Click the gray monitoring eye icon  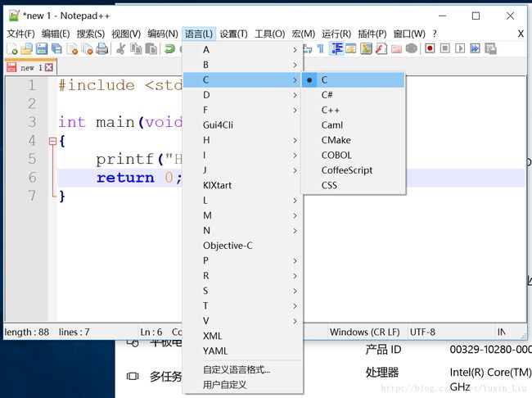tap(411, 49)
